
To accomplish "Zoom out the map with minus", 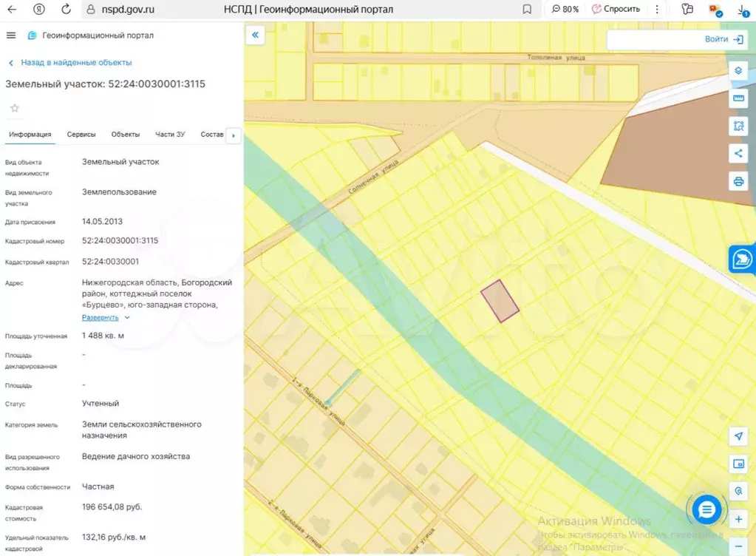I will click(x=738, y=546).
